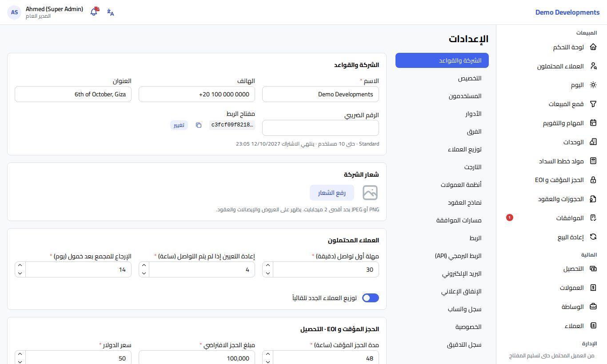Decrease الإرجاع للمجمع days with down arrow
The height and width of the screenshot is (364, 607).
pos(20,273)
